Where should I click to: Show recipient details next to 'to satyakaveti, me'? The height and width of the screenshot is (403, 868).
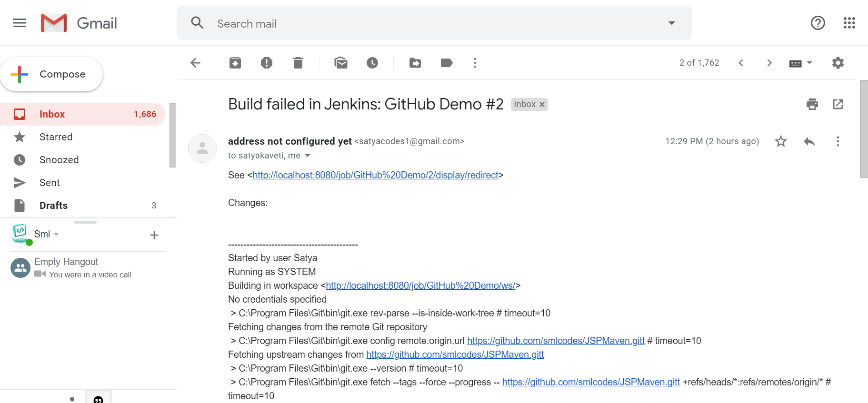[x=308, y=156]
